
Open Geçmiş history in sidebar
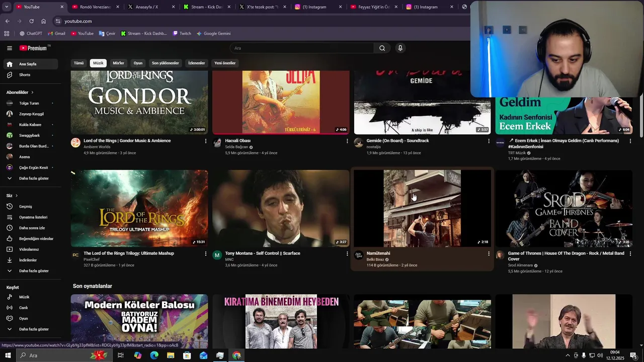(x=30, y=207)
